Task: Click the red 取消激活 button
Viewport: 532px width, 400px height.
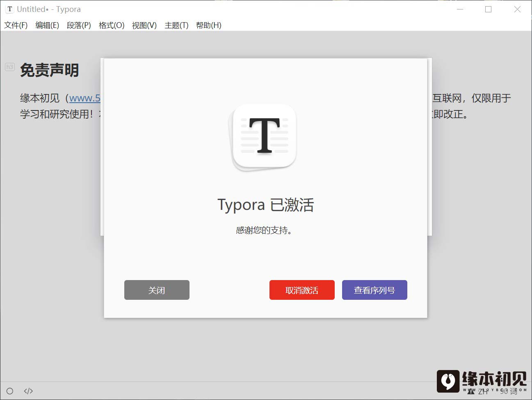Action: click(302, 290)
